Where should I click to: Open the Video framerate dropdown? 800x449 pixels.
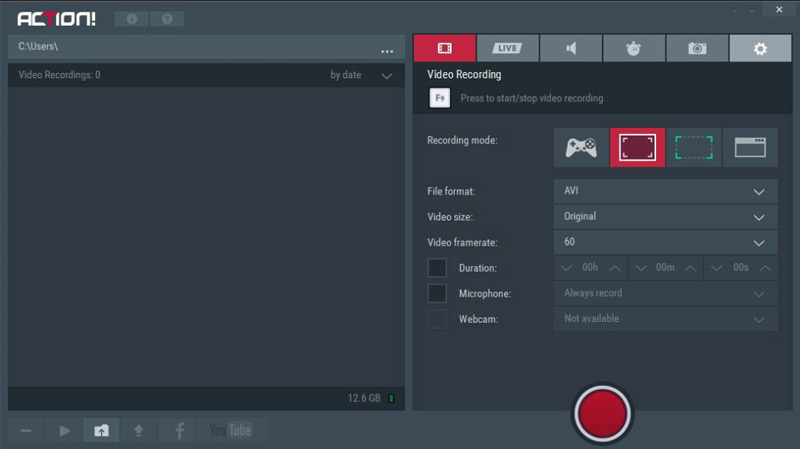665,242
